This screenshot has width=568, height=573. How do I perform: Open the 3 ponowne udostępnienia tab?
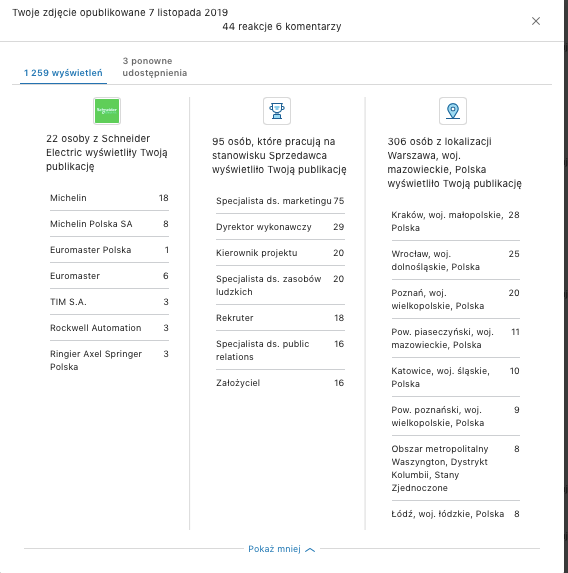155,67
